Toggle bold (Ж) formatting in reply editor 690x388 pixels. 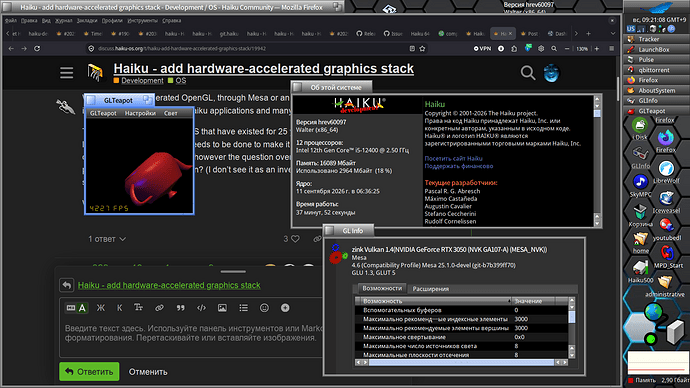click(100, 308)
